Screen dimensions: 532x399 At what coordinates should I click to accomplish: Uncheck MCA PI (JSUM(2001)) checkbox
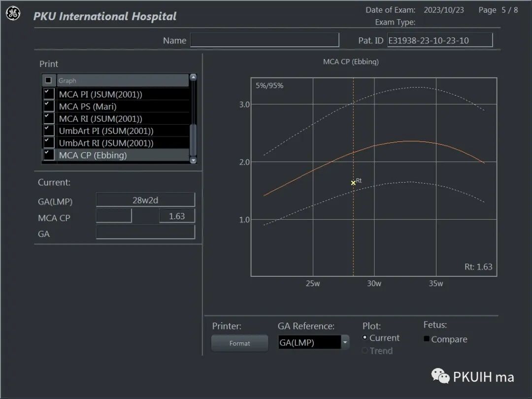[x=49, y=94]
